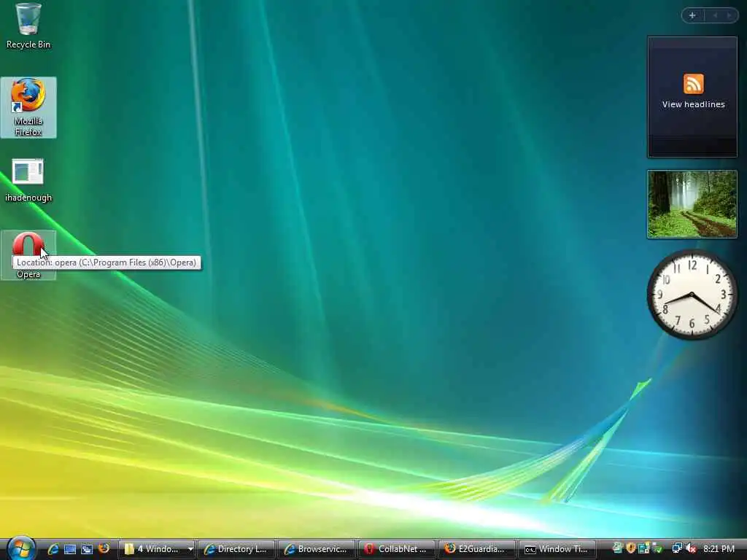The height and width of the screenshot is (560, 747).
Task: Click Switch between windows in Quick Launch
Action: click(x=87, y=549)
